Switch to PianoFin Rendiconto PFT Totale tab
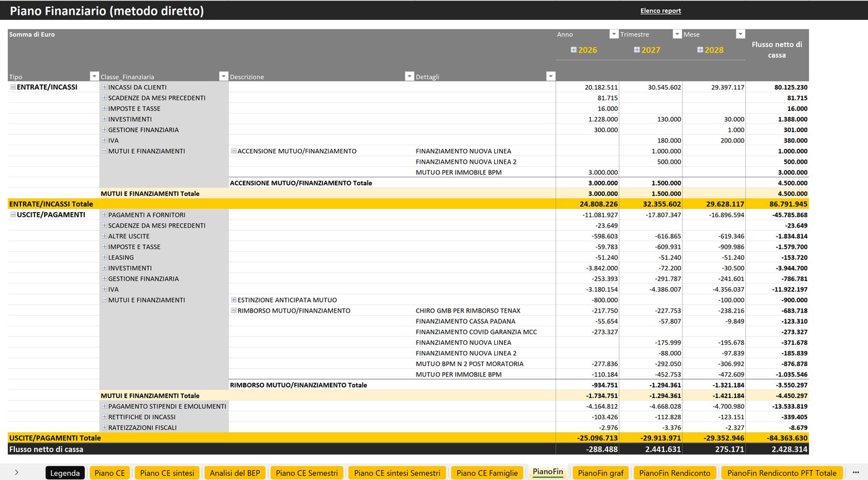Viewport: 868px width, 480px height. (782, 473)
